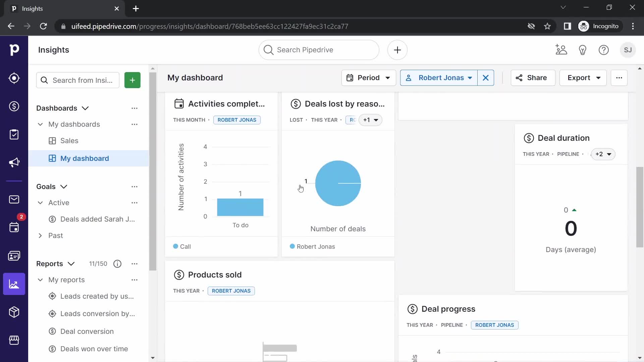Open the Export dropdown

(x=583, y=78)
